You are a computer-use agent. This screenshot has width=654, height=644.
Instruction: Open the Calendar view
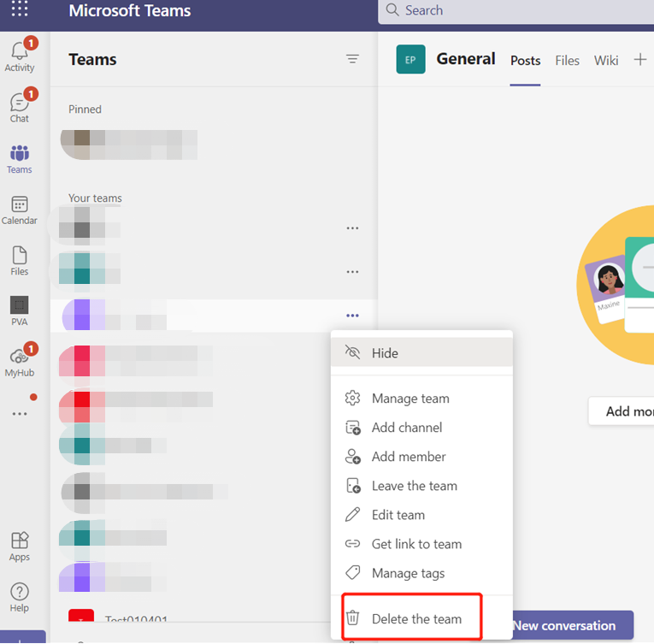pyautogui.click(x=19, y=210)
